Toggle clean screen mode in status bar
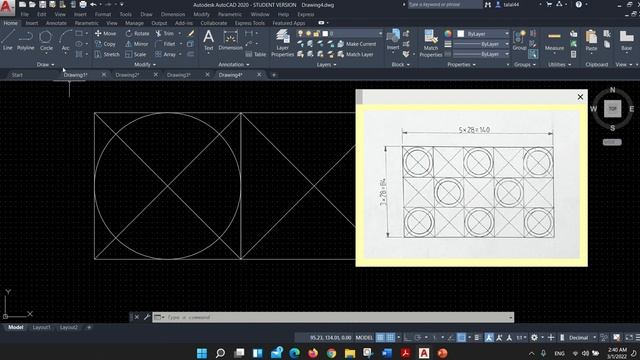 point(629,338)
